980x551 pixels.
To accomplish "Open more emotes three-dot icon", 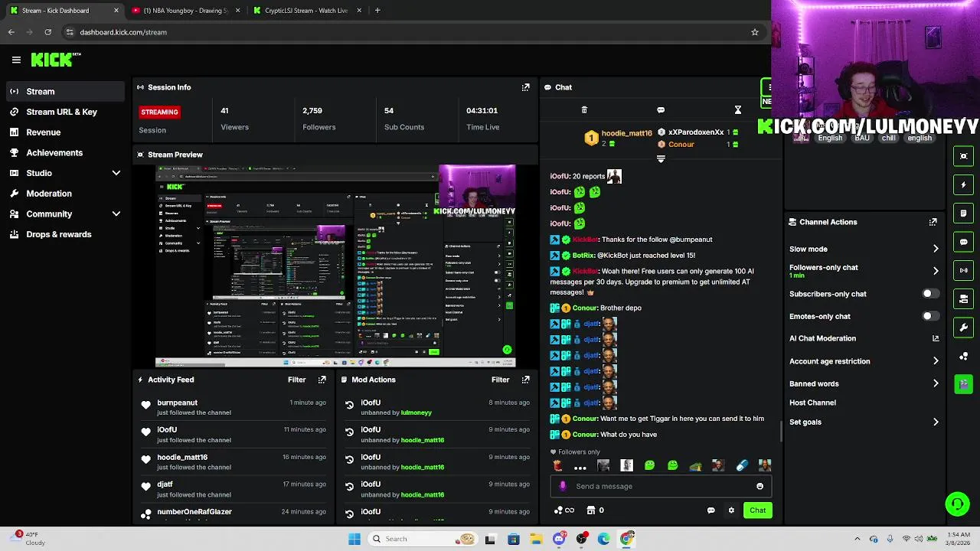I will coord(580,467).
